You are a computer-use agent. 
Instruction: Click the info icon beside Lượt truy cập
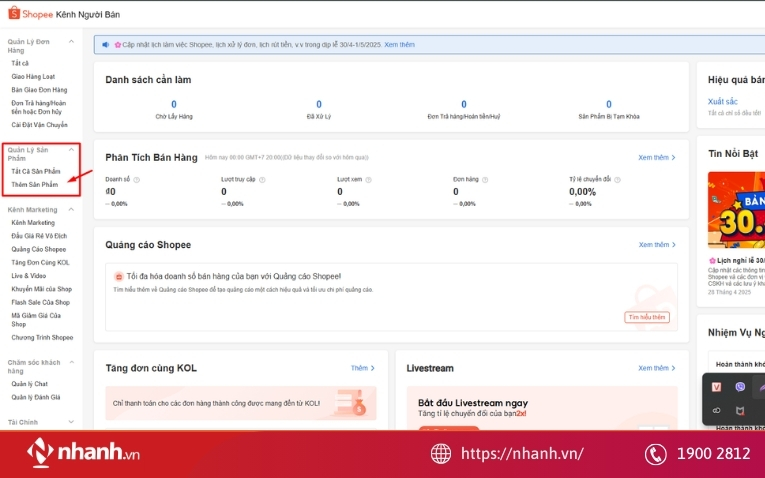(262, 179)
